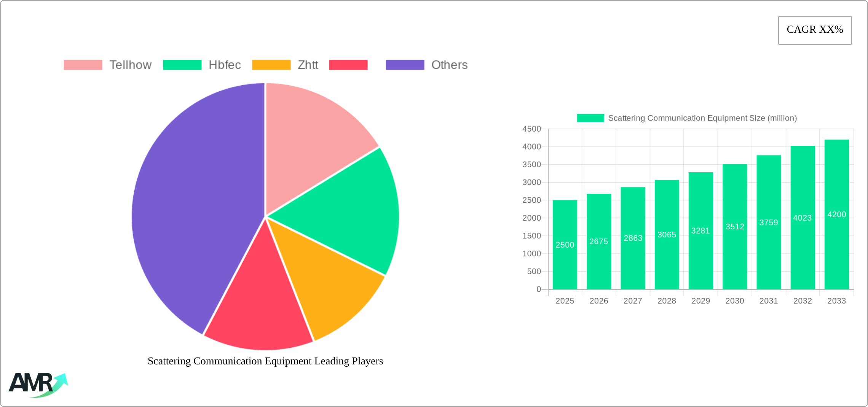Viewport: 868px width, 407px height.
Task: Click the 2033 bar labeled 4200
Action: tap(837, 215)
